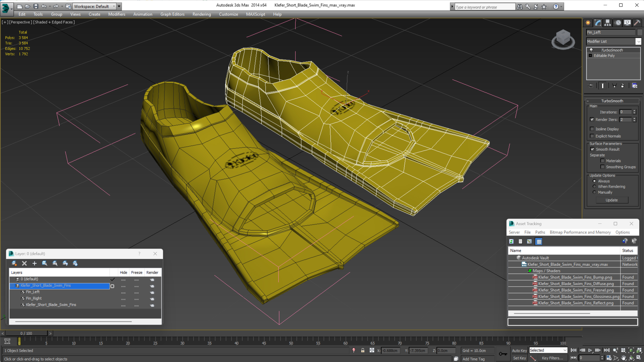
Task: Collapse the Klefer_Short_Blade_Swim_Fins layer tree
Action: [12, 286]
